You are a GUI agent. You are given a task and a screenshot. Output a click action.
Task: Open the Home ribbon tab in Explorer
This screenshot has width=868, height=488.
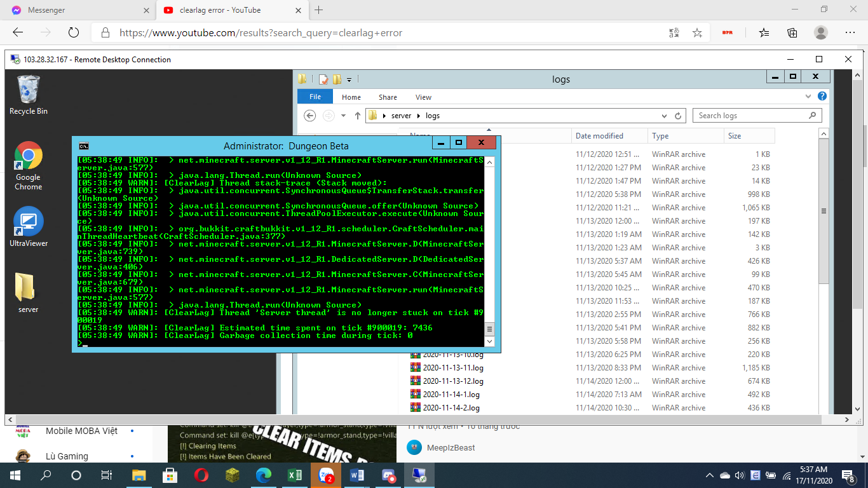point(351,97)
